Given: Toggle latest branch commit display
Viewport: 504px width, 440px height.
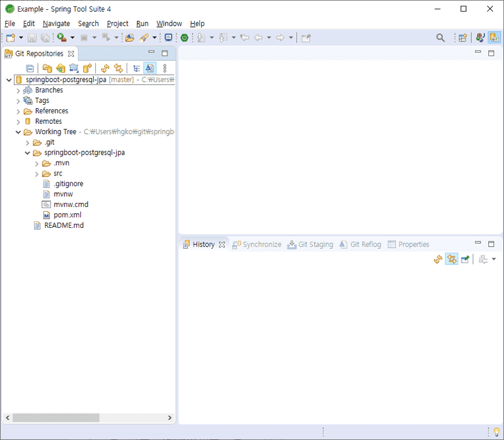Looking at the screenshot, I should [x=150, y=68].
